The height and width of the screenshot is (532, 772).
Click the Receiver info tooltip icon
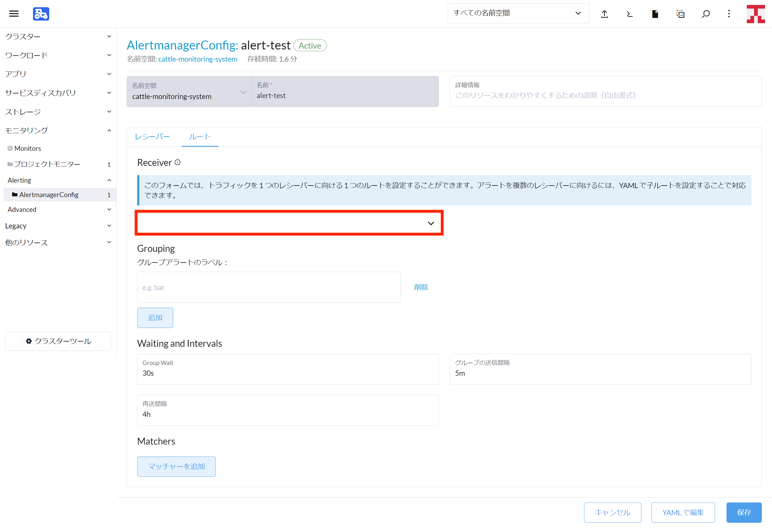[x=178, y=162]
